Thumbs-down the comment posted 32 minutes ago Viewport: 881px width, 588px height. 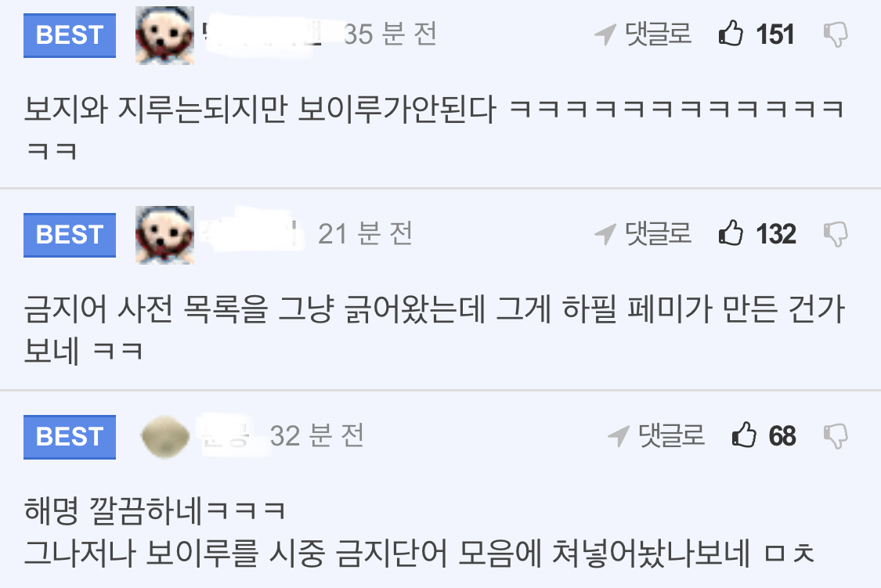tap(836, 436)
